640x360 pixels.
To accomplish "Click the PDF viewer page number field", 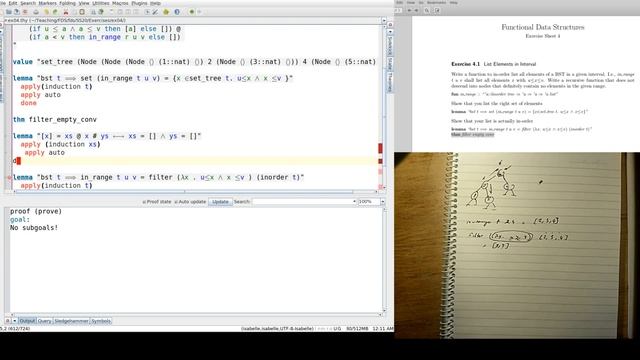I will pyautogui.click(x=398, y=10).
